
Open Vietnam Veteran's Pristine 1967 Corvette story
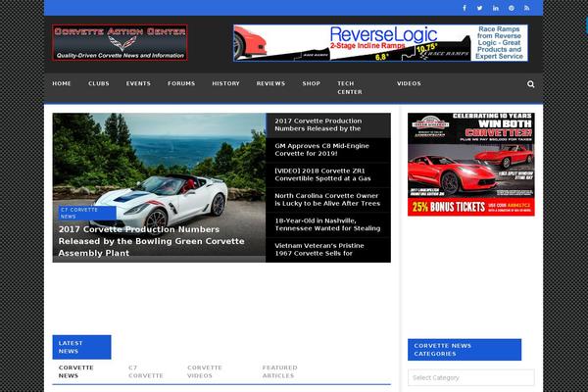(328, 250)
